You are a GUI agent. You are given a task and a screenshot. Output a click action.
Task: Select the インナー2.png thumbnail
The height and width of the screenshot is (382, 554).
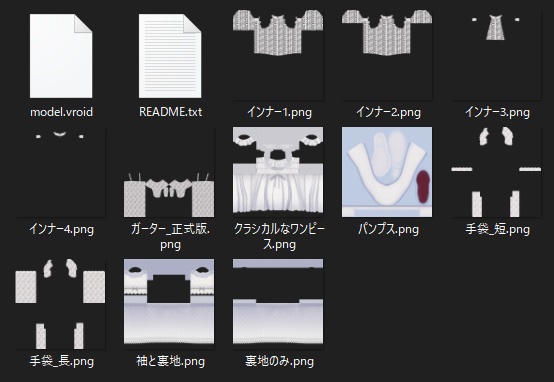(387, 55)
